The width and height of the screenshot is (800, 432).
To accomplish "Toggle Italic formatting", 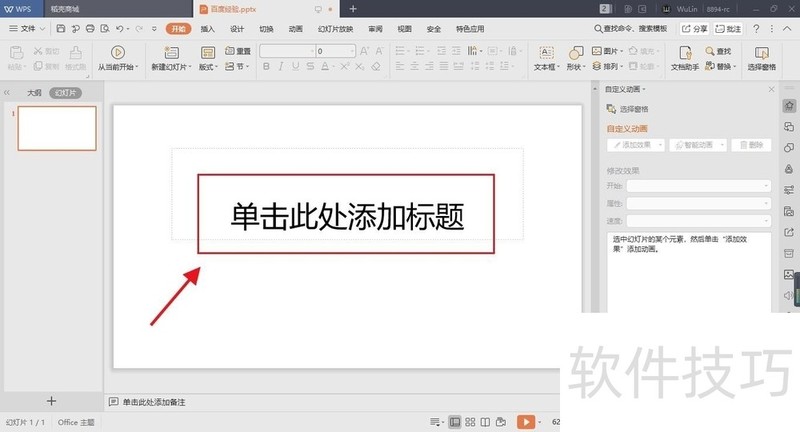I will coord(281,66).
